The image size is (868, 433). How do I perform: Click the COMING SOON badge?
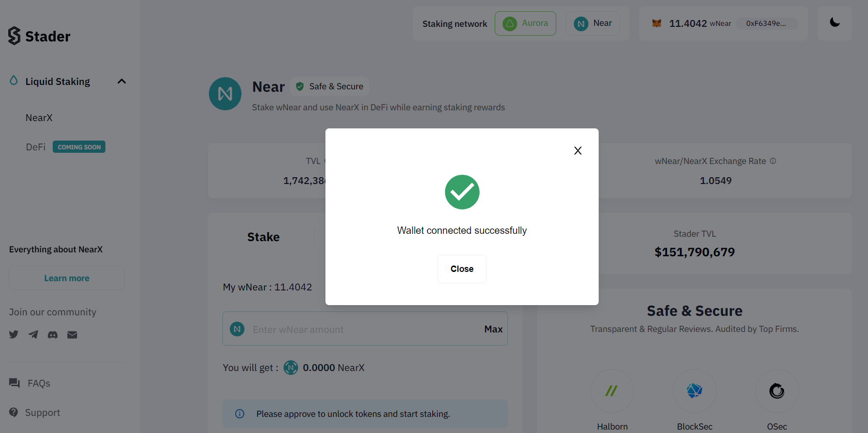click(x=79, y=147)
